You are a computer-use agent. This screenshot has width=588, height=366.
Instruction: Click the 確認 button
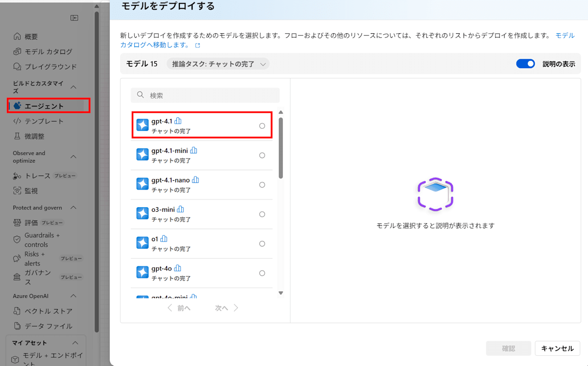point(509,348)
